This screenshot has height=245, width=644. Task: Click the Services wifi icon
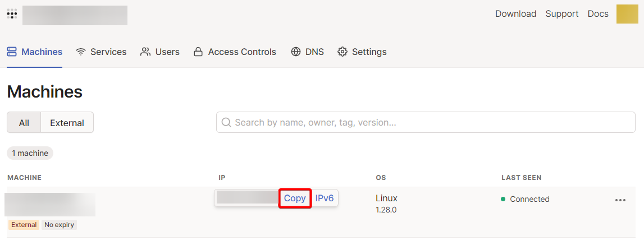tap(81, 52)
